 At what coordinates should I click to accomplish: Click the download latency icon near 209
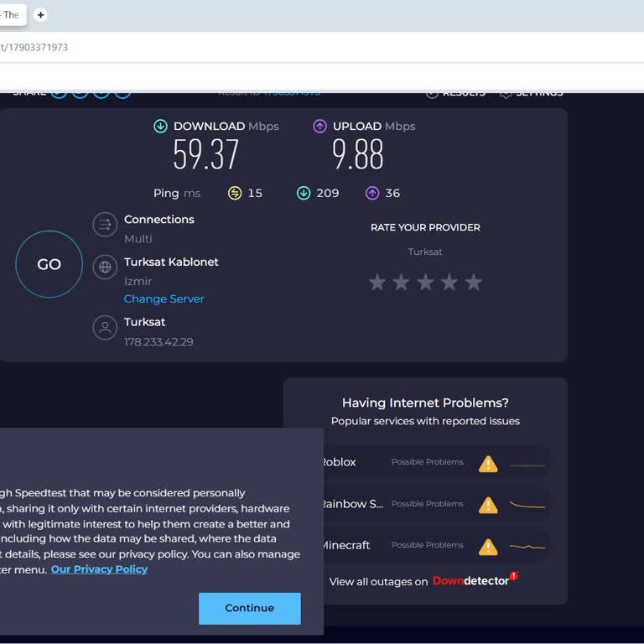tap(304, 193)
